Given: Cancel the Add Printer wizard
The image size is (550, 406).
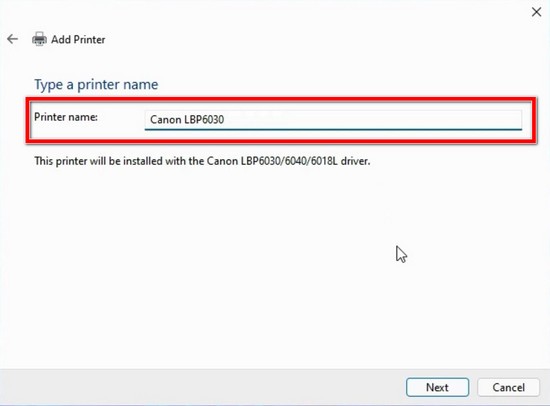Looking at the screenshot, I should click(508, 387).
